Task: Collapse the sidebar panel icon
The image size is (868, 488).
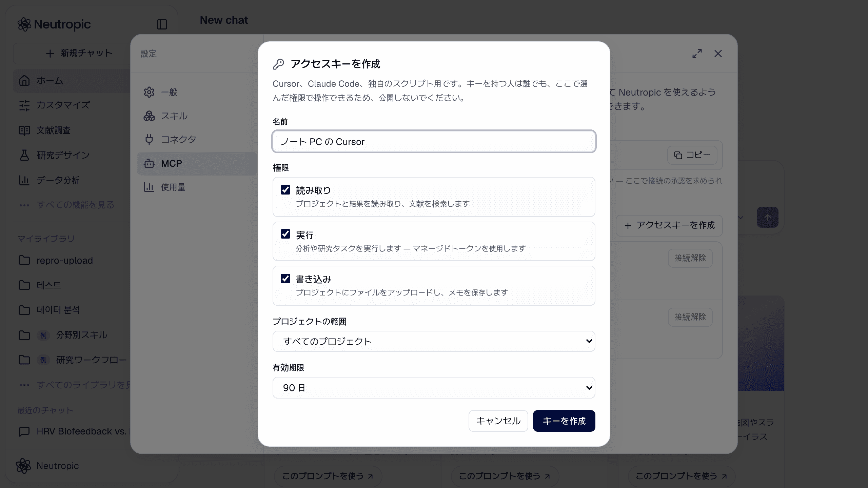Action: point(162,24)
